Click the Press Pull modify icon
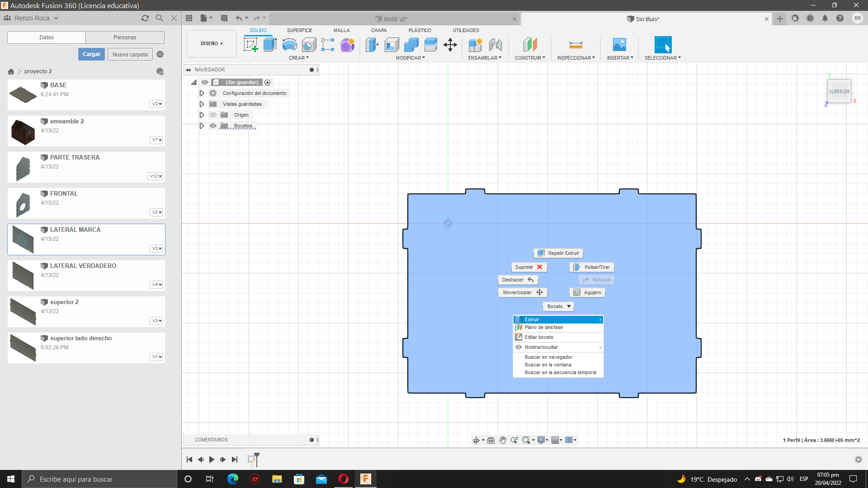868x488 pixels. [x=372, y=45]
